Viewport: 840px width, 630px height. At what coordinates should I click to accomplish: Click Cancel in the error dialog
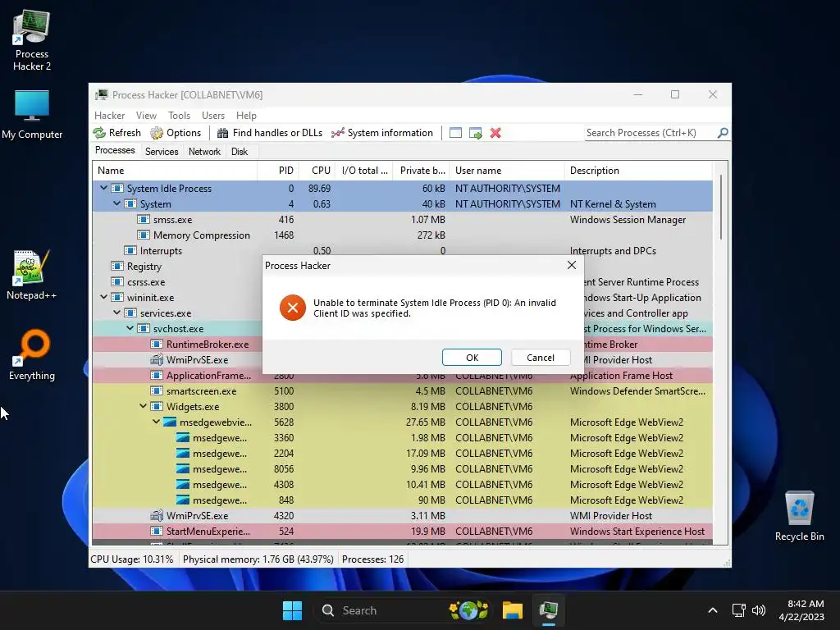pos(540,358)
